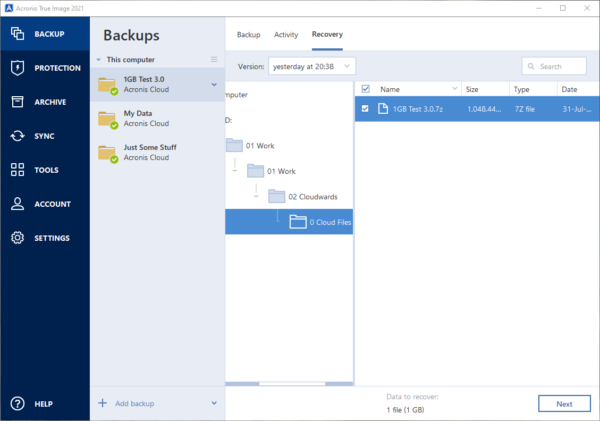
Task: Click the 1GB Test 3.0.7z file name
Action: point(418,109)
